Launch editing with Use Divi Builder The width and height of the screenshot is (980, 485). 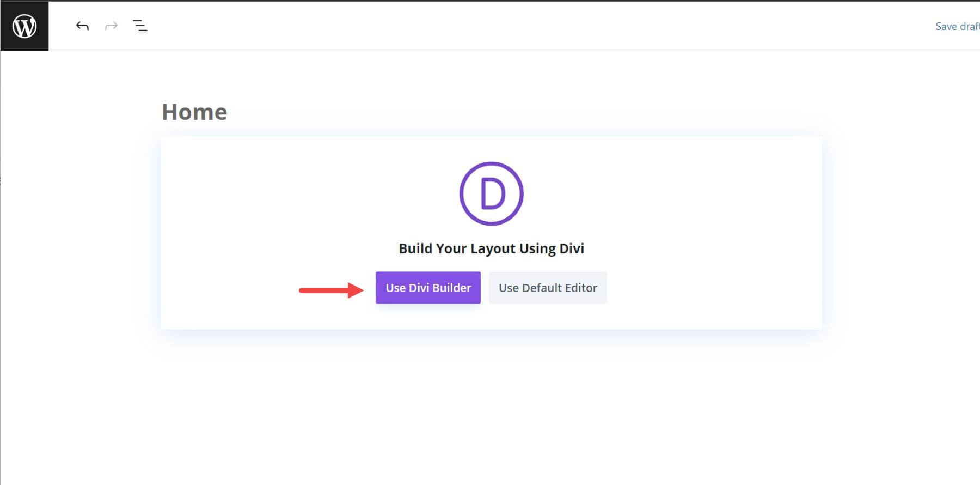pyautogui.click(x=428, y=288)
